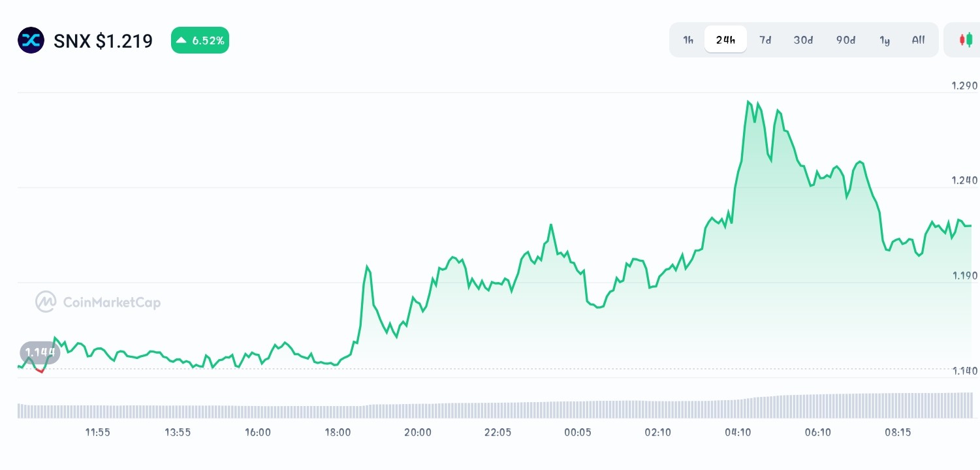Screen dimensions: 980x470
Task: Select the 90d time range tab
Action: (x=846, y=40)
